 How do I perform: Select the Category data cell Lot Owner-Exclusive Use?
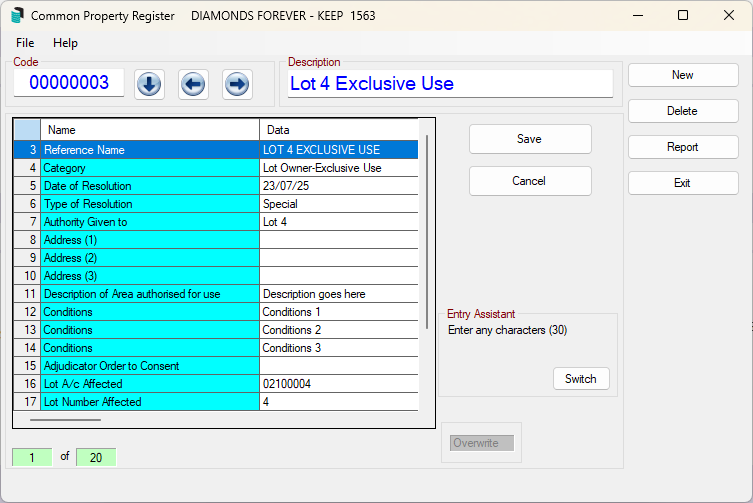[339, 168]
